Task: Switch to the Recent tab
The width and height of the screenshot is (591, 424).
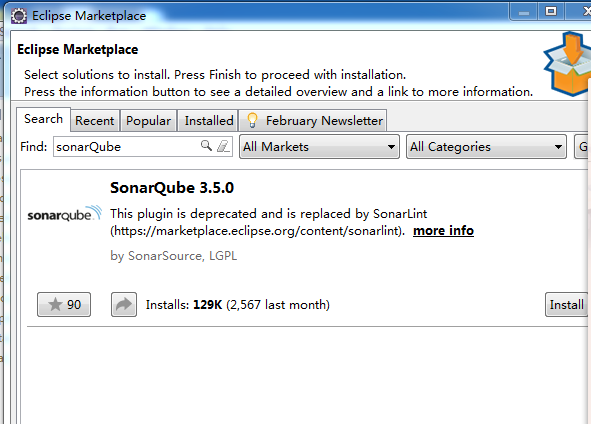Action: coord(95,121)
